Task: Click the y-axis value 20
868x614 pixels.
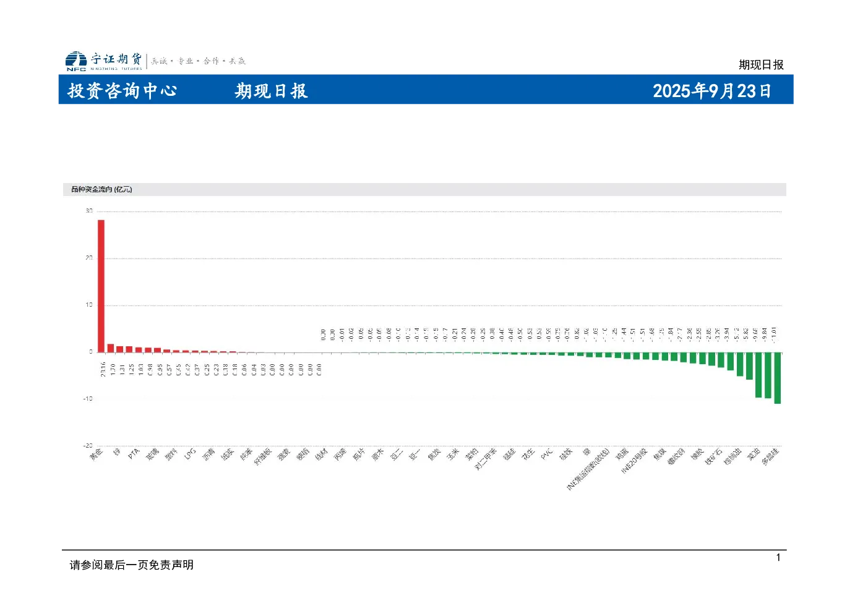Action: tap(89, 258)
